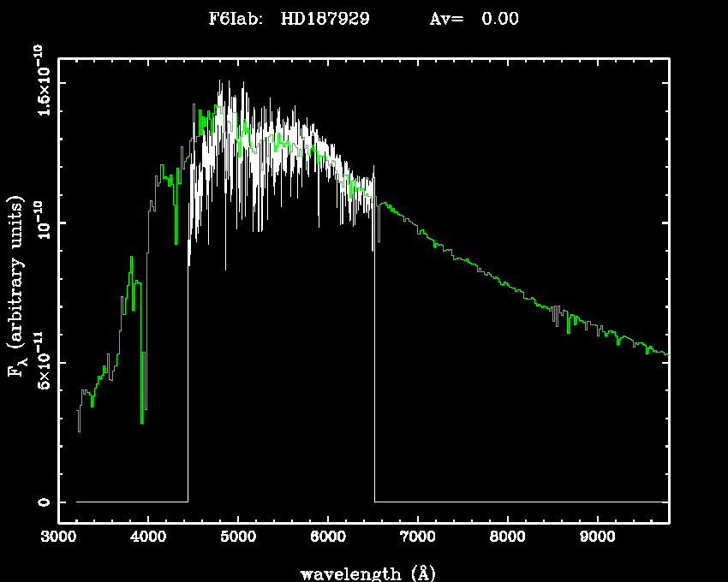Click the 8000 wavelength tick label

[508, 538]
